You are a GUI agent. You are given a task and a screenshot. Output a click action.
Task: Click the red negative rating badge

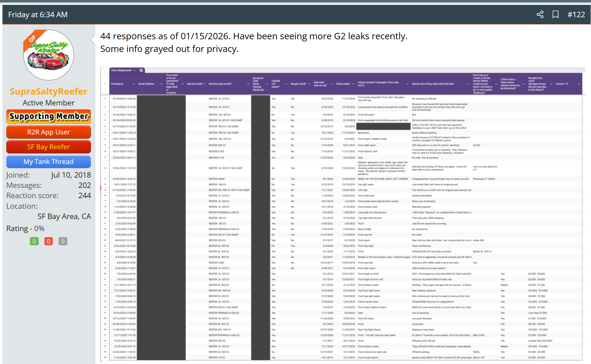pyautogui.click(x=48, y=241)
